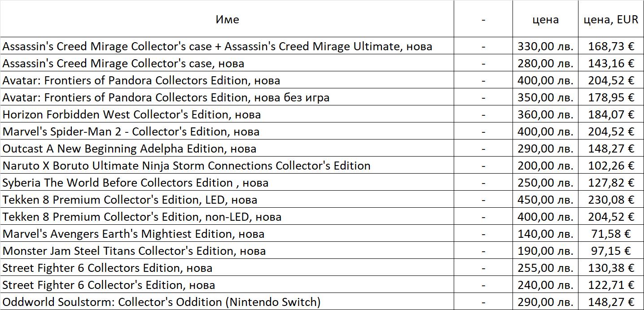Click the Naruto X Boruto name cell
This screenshot has width=644, height=310.
click(186, 166)
